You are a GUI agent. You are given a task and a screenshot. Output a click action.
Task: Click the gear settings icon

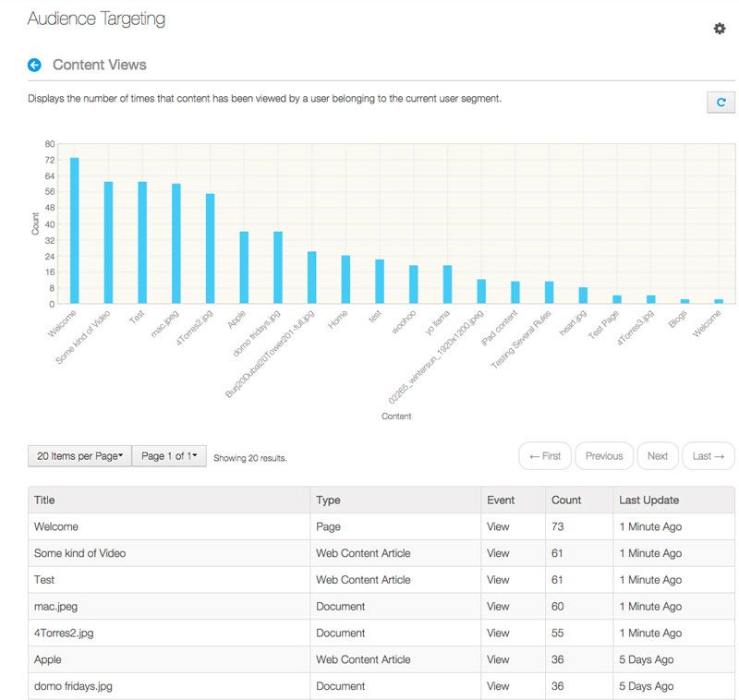[720, 29]
